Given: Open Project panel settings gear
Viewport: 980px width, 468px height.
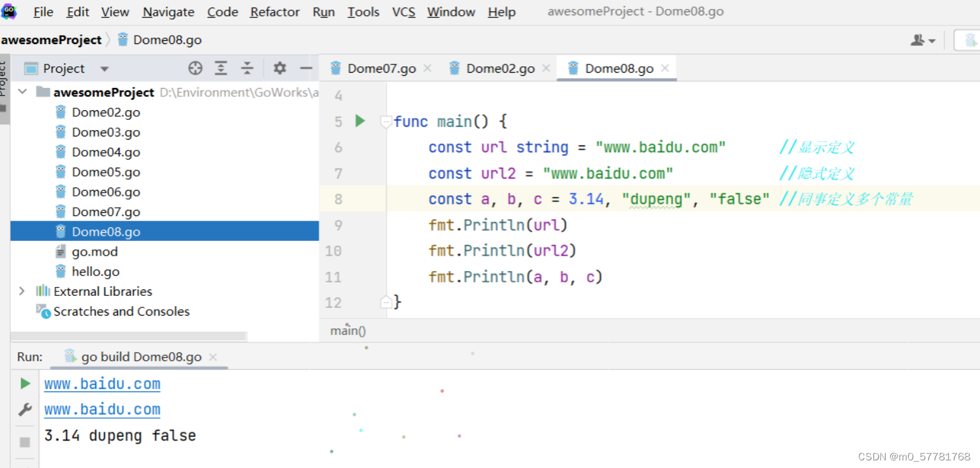Looking at the screenshot, I should tap(280, 68).
